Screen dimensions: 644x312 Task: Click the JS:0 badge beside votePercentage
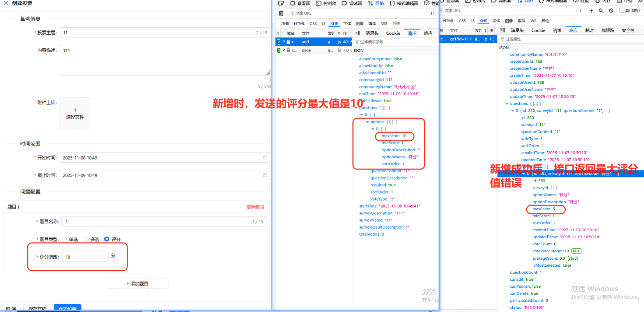577,251
